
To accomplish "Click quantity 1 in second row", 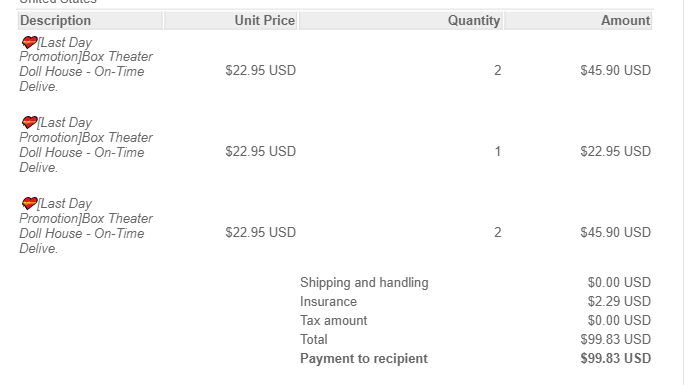I will click(x=498, y=152).
